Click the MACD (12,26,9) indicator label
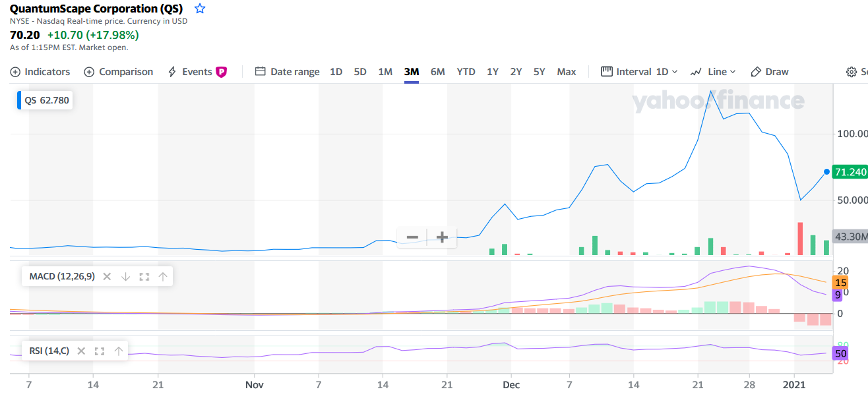Viewport: 868px width, 408px height. 62,276
